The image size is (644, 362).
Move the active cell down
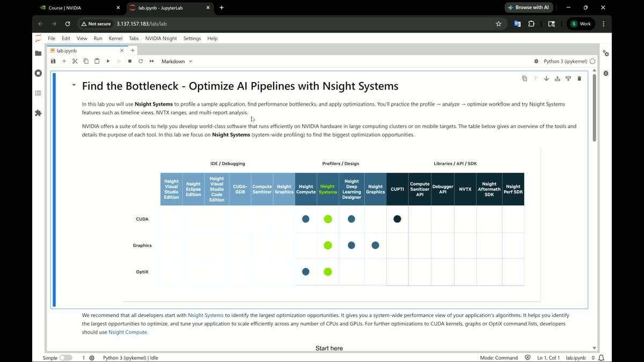(546, 78)
